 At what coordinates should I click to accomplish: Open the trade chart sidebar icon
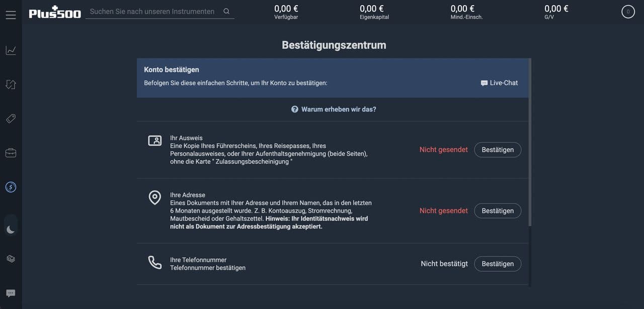click(x=11, y=50)
